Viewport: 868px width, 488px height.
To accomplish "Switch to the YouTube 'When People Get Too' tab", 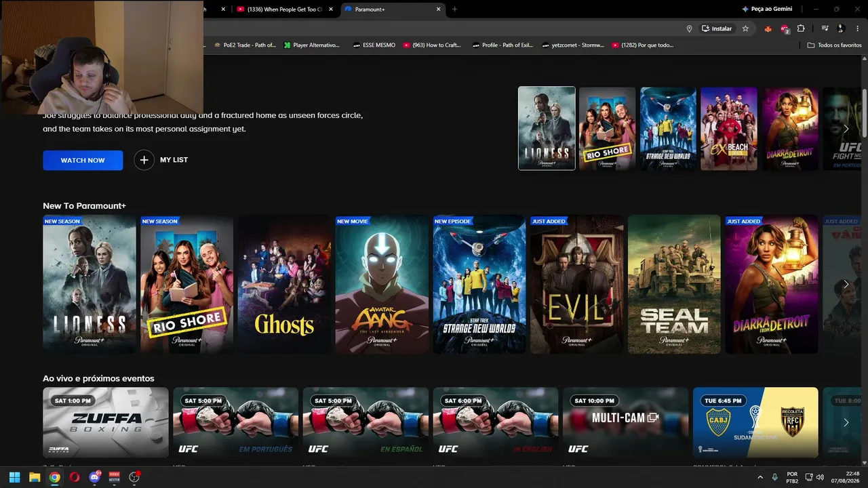I will point(285,9).
